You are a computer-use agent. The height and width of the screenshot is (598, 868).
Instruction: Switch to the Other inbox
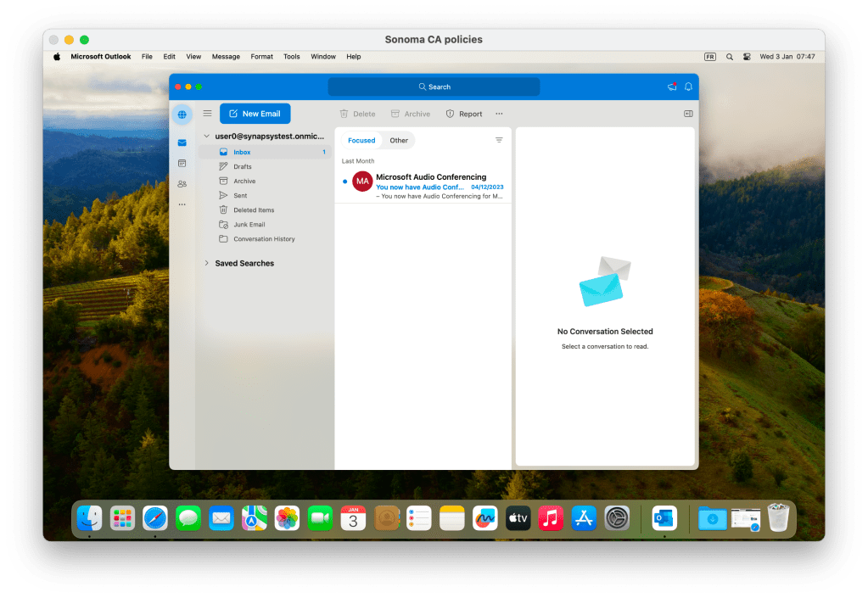click(399, 141)
